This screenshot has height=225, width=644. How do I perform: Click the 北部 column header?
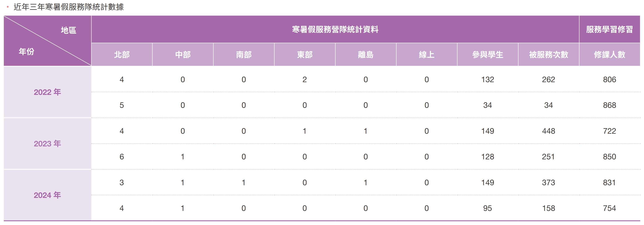122,55
